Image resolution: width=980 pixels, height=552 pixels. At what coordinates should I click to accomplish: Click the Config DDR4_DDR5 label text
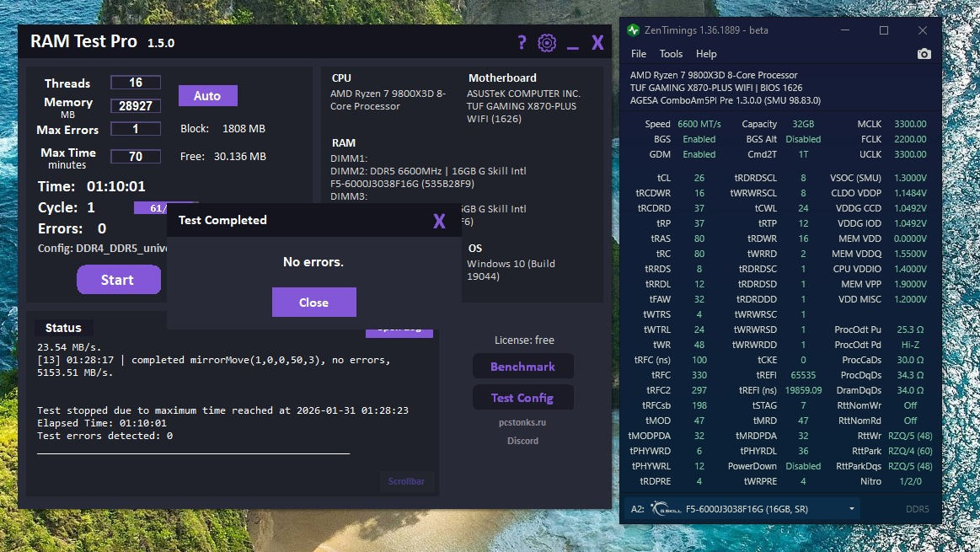coord(103,248)
